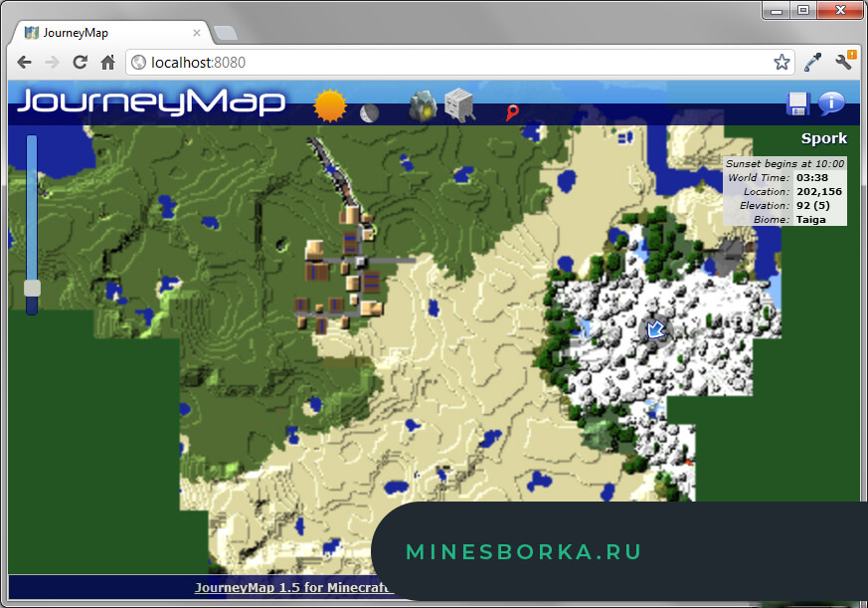Click the Location value 202,156
Viewport: 868px width, 608px height.
(819, 191)
